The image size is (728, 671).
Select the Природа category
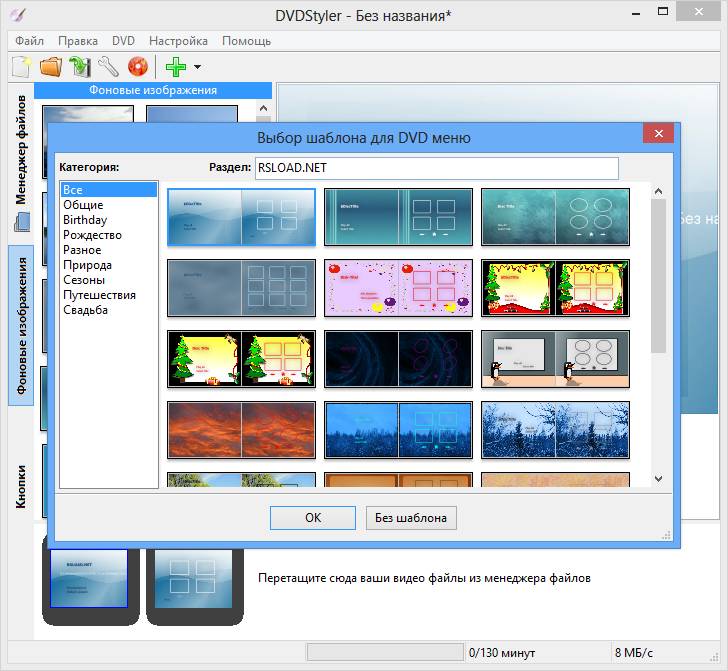pyautogui.click(x=109, y=265)
